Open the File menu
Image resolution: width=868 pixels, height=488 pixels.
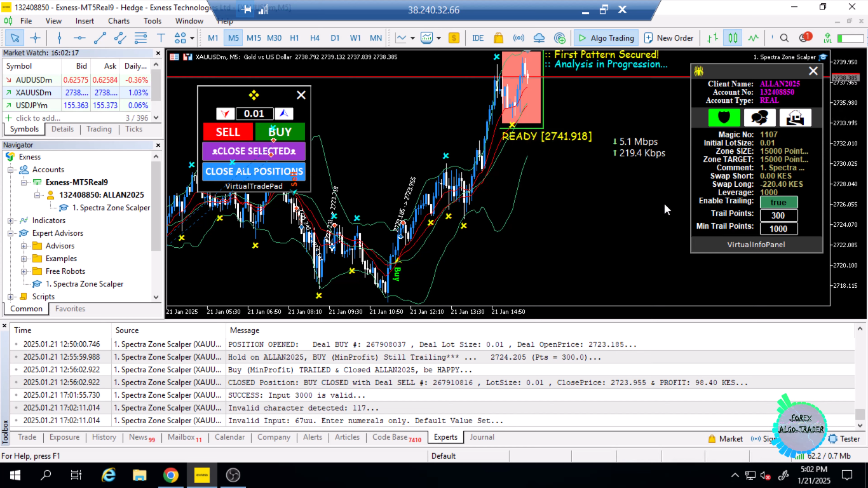[26, 21]
